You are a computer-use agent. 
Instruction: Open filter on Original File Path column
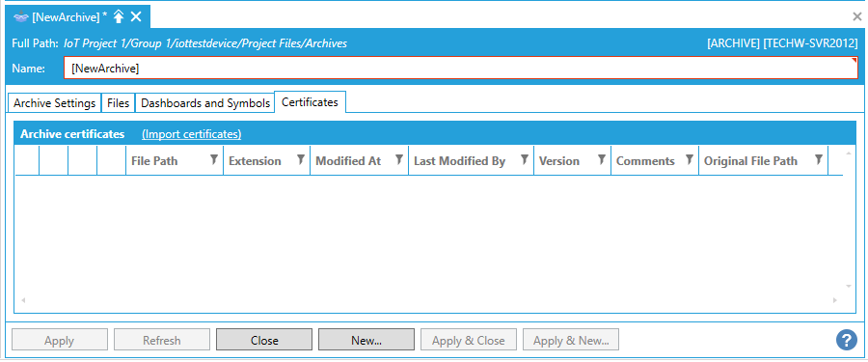(x=819, y=160)
